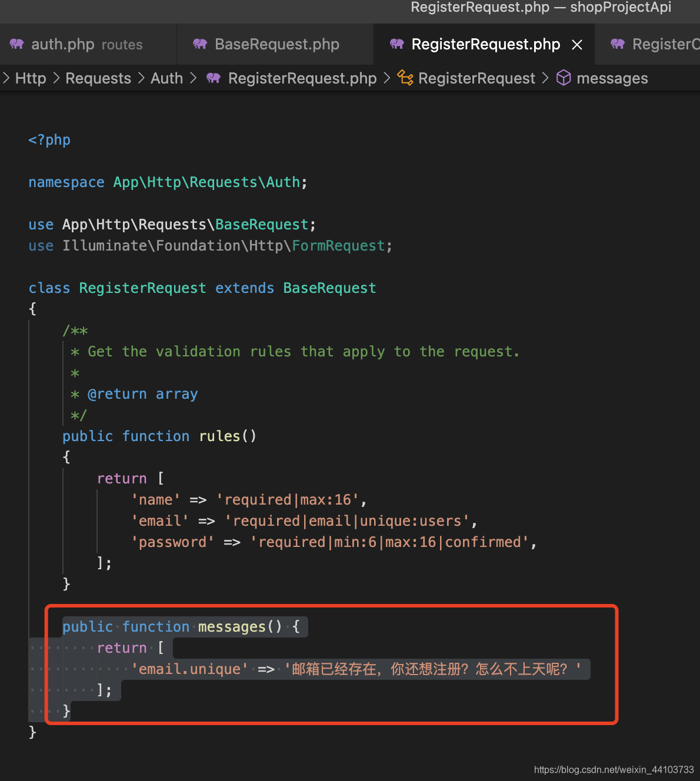
Task: Click BaseRequest in the first use statement
Action: click(x=262, y=225)
